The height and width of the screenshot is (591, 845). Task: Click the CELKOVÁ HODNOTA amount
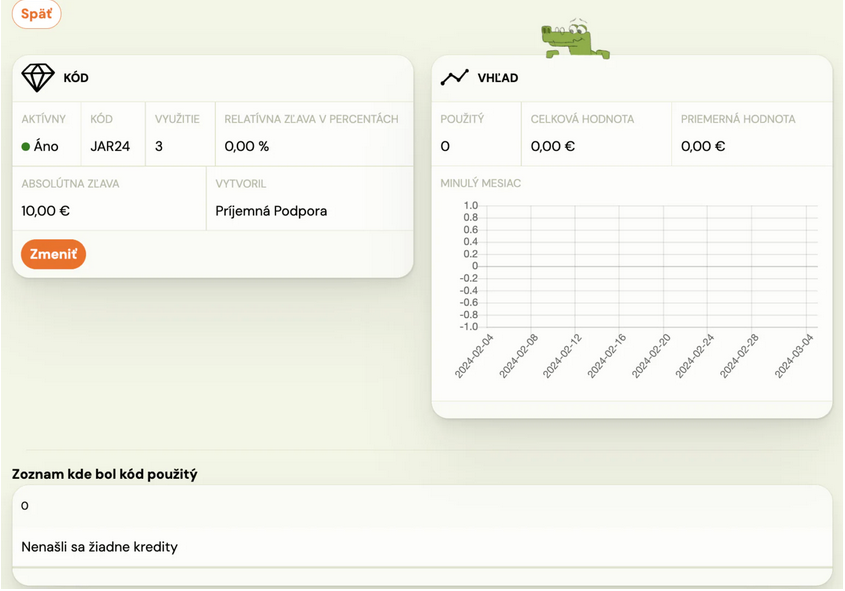552,147
